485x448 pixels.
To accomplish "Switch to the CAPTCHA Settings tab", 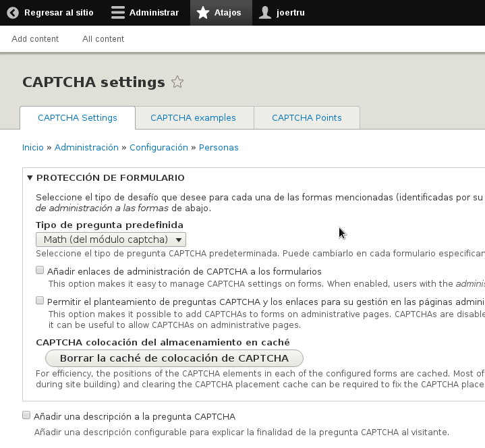I will pyautogui.click(x=78, y=118).
